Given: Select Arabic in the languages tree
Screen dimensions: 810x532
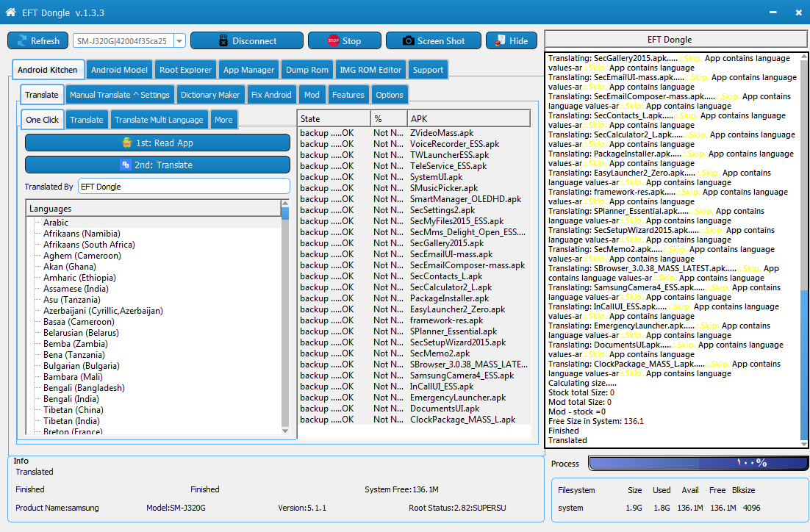Looking at the screenshot, I should click(56, 223).
